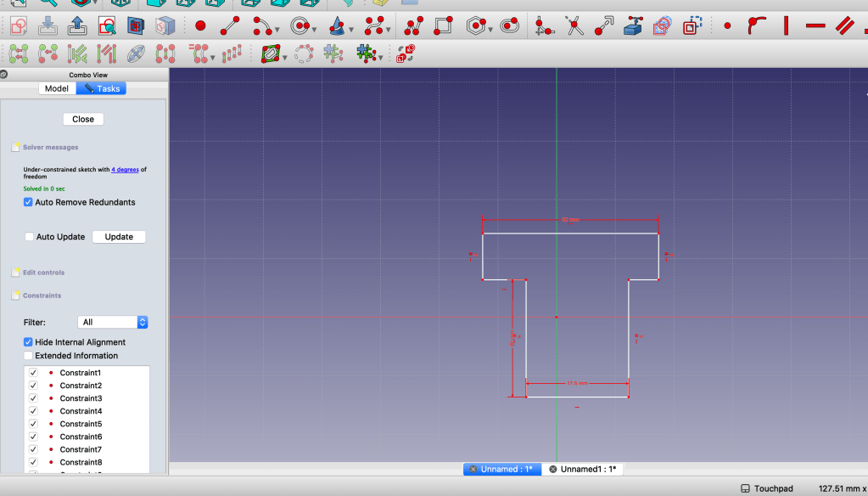Open the 4 degrees of freedom link
The width and height of the screenshot is (868, 496).
tap(125, 169)
